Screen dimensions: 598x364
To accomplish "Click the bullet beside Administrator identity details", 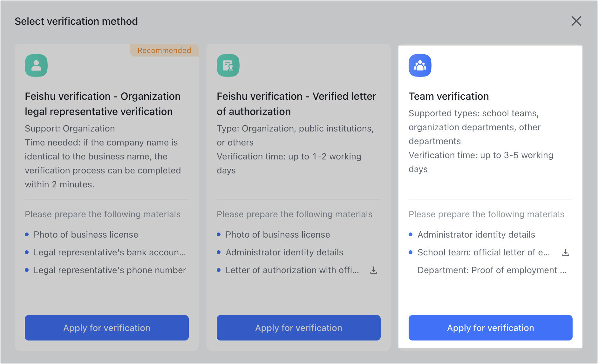I will [x=411, y=234].
